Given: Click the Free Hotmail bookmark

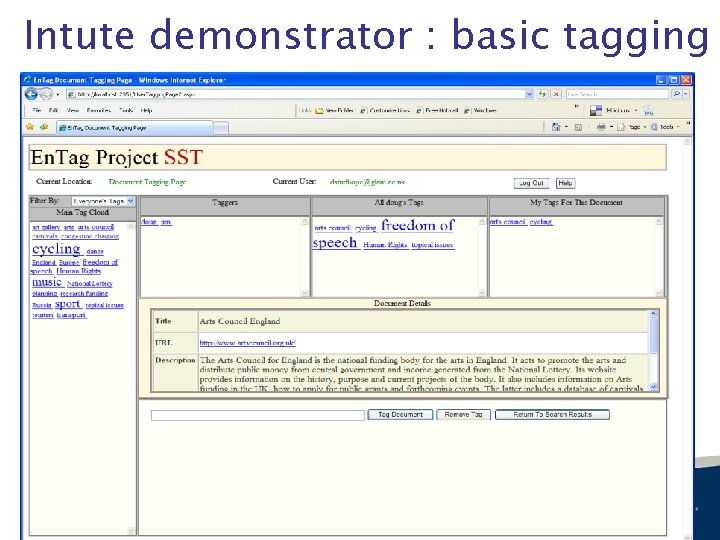Looking at the screenshot, I should click(x=438, y=111).
